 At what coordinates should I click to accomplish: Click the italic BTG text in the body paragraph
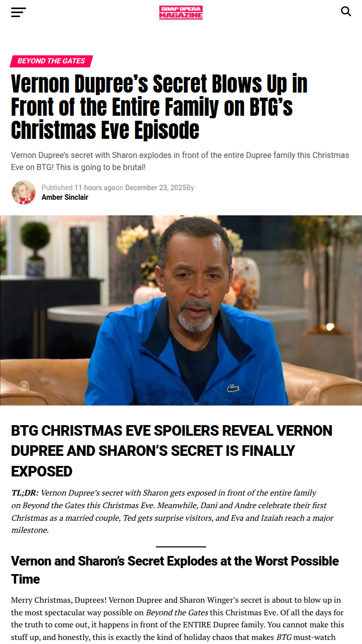(x=285, y=637)
